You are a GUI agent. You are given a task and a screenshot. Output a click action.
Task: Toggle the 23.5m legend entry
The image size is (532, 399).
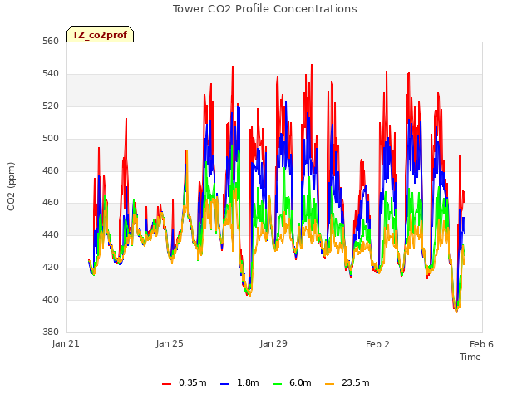click(x=347, y=382)
